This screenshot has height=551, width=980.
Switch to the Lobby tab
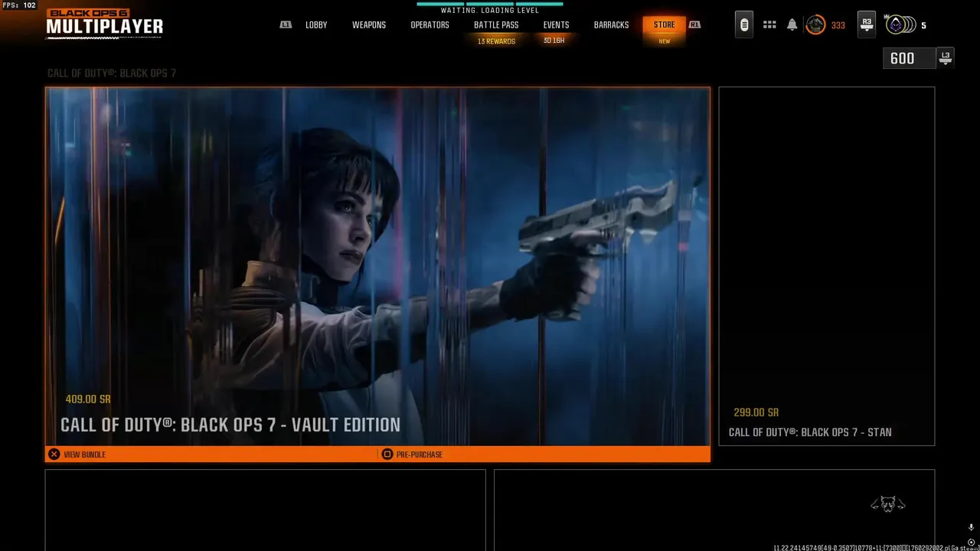pyautogui.click(x=316, y=25)
